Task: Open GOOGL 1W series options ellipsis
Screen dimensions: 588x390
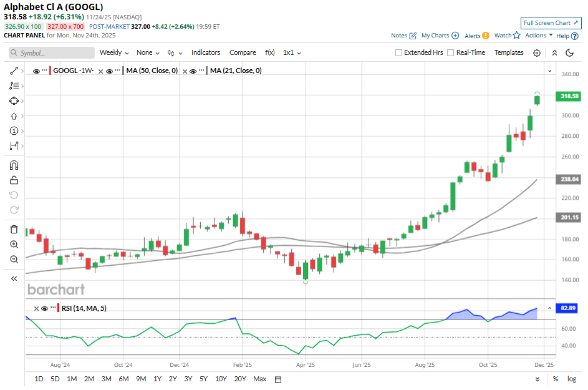Action: (x=45, y=70)
